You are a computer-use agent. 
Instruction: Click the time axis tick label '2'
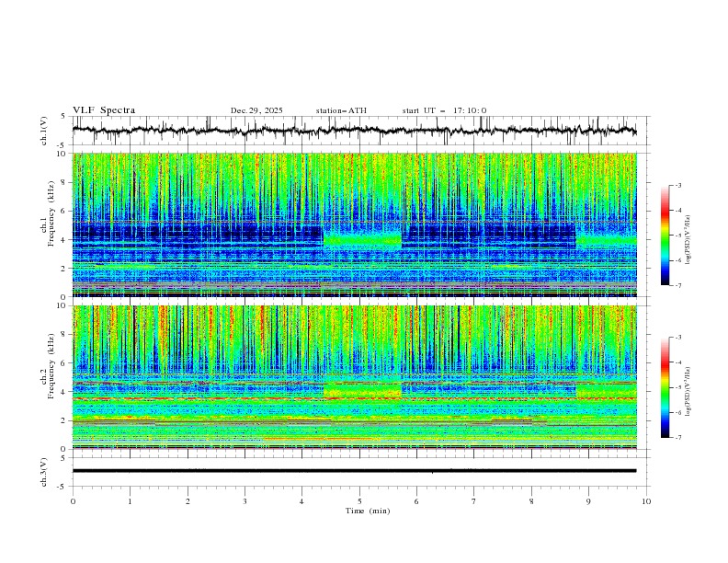coord(188,501)
